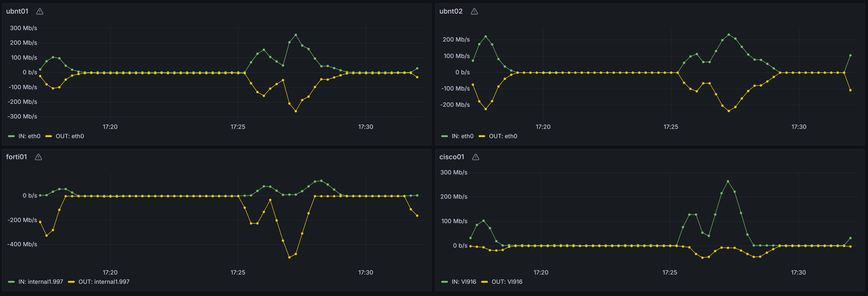Viewport: 868px width, 296px height.
Task: Open the cisco01 panel title menu
Action: (452, 157)
